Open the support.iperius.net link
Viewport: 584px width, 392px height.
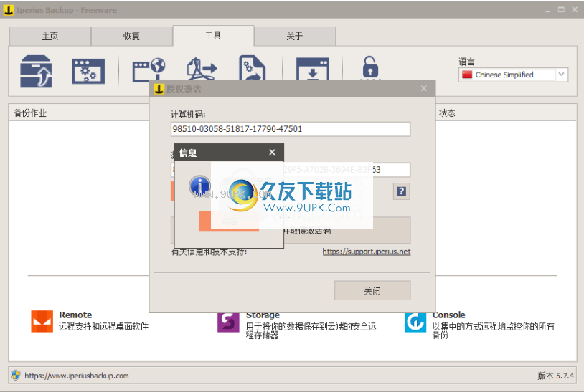click(x=367, y=252)
